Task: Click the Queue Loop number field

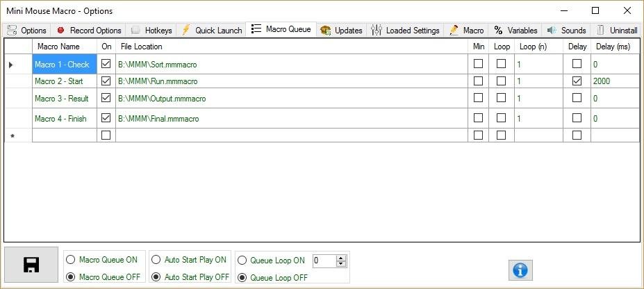Action: [324, 261]
